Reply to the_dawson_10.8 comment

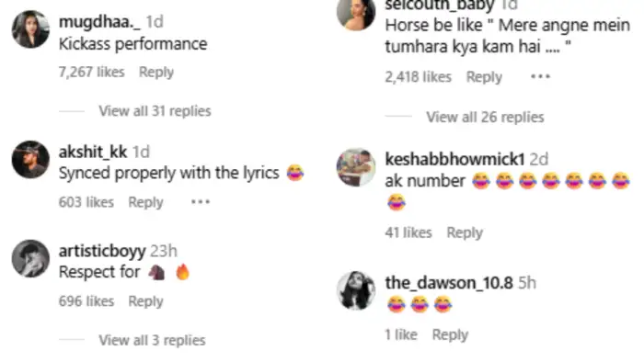pyautogui.click(x=450, y=335)
